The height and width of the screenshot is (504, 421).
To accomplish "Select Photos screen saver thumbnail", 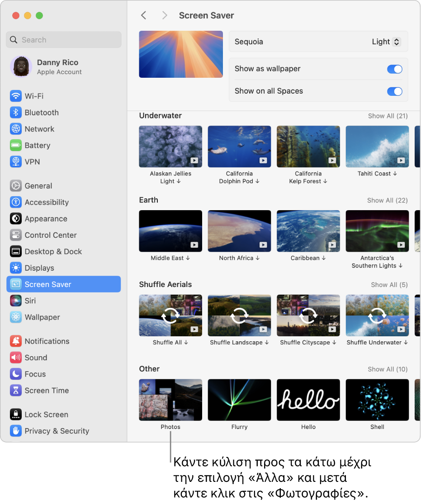I will coord(170,400).
